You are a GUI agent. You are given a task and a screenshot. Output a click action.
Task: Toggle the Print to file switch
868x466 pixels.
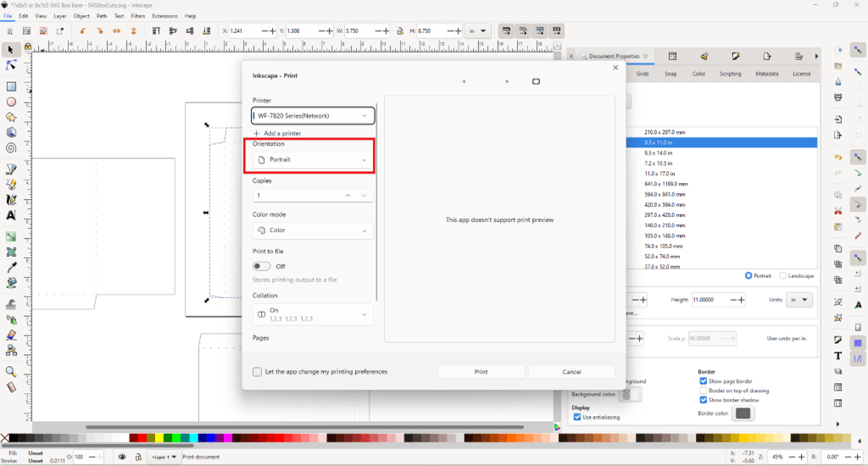[262, 266]
